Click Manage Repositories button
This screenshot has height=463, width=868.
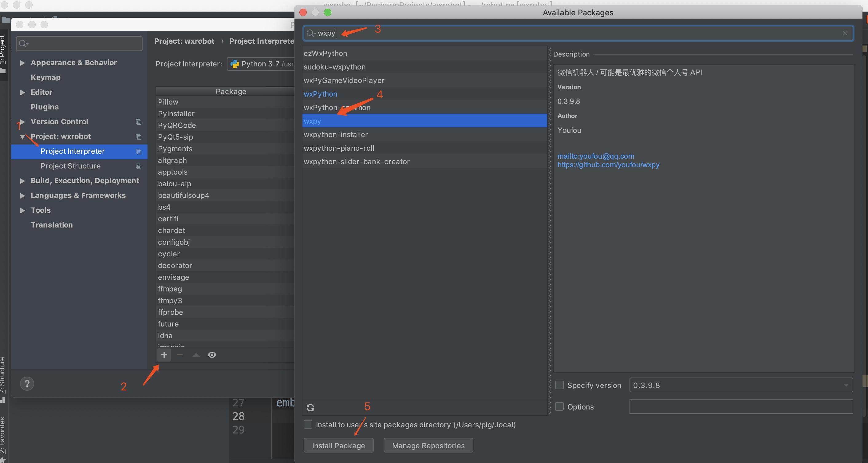428,445
